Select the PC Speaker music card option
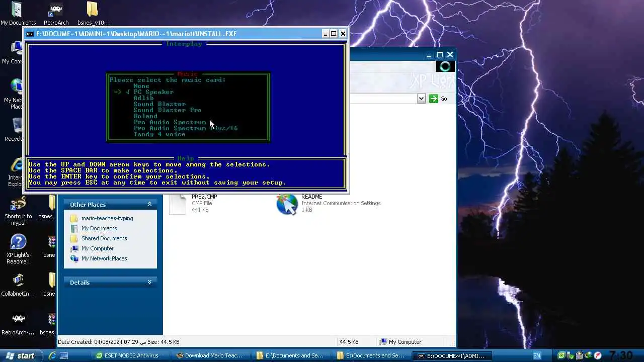 [x=153, y=92]
